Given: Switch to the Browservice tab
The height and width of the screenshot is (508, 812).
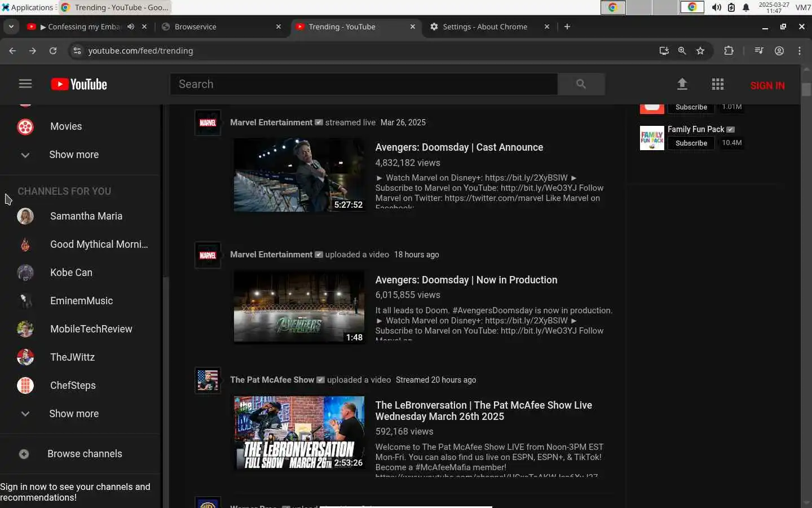Looking at the screenshot, I should 222,27.
